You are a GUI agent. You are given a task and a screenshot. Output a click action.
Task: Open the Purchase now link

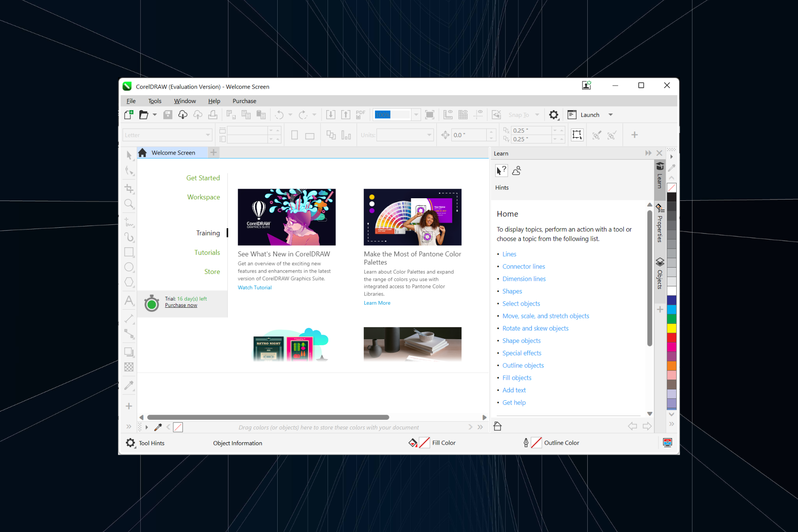181,305
